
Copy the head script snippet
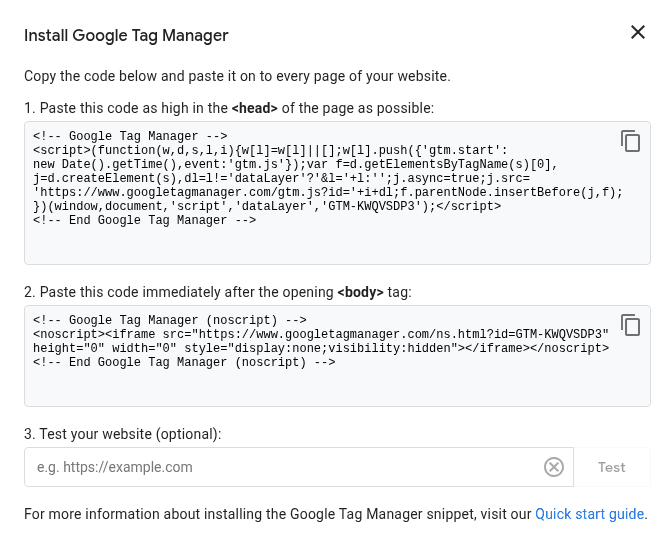pos(630,141)
